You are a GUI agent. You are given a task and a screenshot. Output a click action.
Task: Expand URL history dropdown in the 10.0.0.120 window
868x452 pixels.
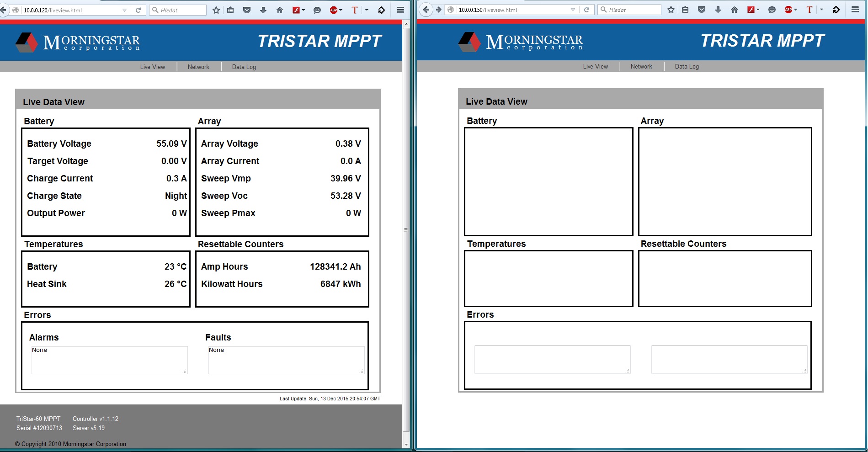click(x=124, y=10)
